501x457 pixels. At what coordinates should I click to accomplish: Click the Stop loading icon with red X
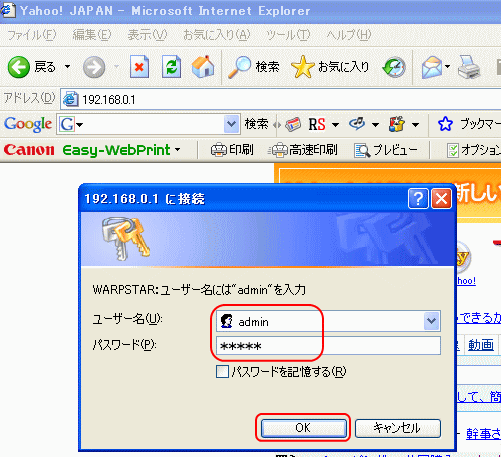pos(139,67)
